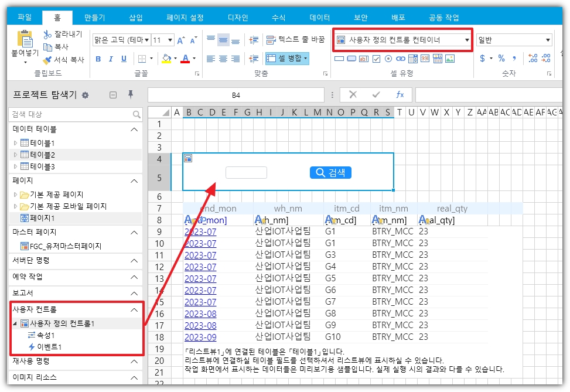Open the cell type dropdown (사용자 정의 컨트롤 컨테이너)

[466, 40]
